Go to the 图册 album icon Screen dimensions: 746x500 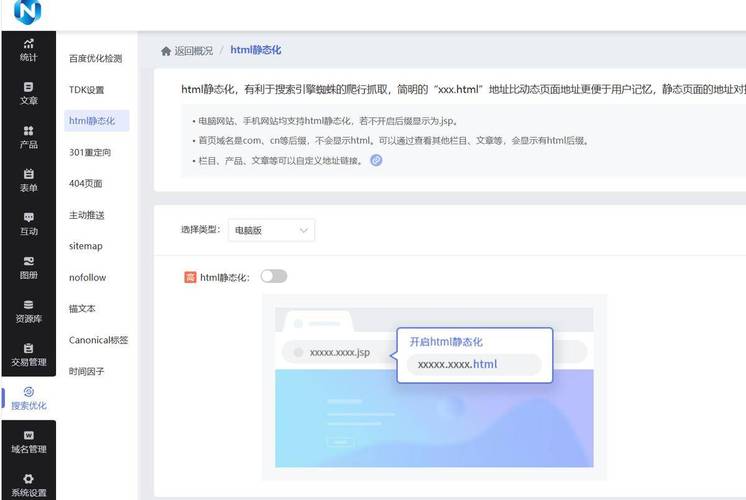click(28, 261)
